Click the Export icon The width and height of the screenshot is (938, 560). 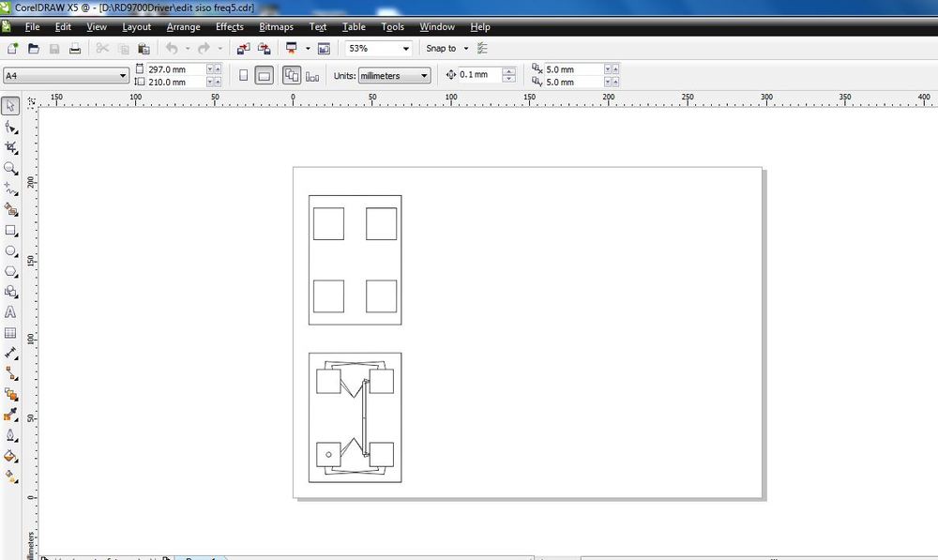pyautogui.click(x=264, y=49)
